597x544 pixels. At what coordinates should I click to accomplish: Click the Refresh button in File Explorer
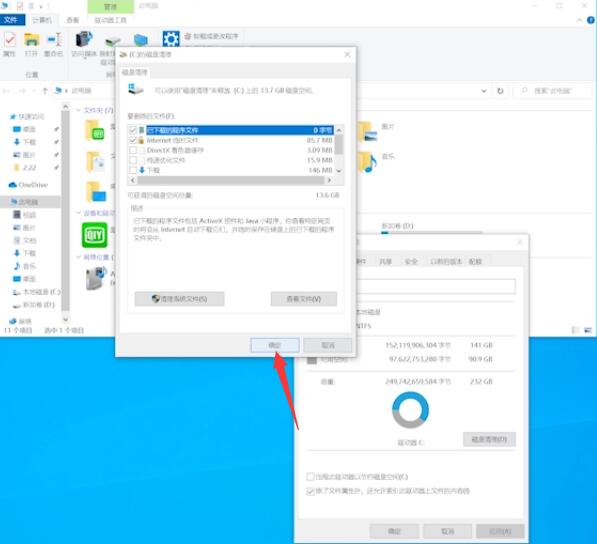tap(500, 91)
